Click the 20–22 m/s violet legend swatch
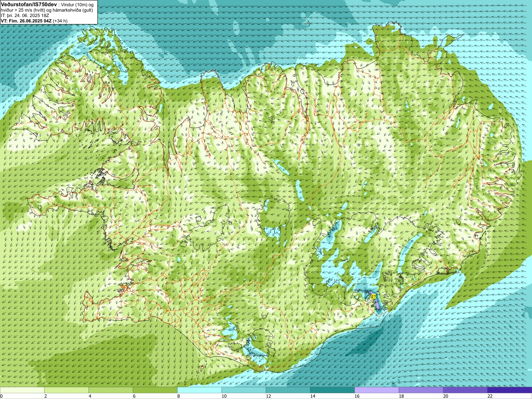The height and width of the screenshot is (399, 532). (465, 390)
